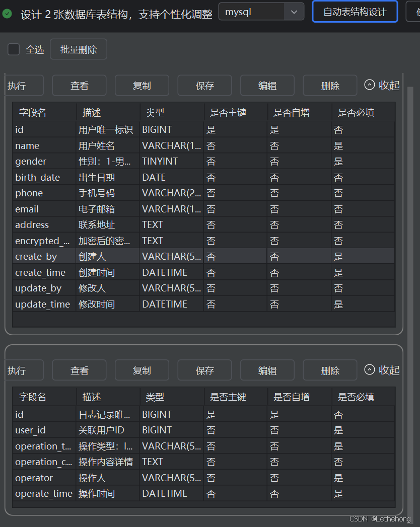Select the phone field cell
This screenshot has height=527, width=420.
pos(44,193)
